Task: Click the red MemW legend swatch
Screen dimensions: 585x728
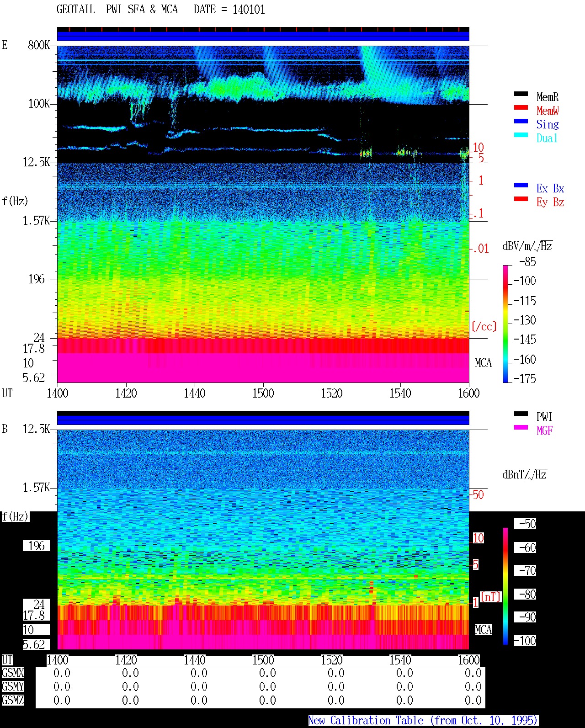Action: [x=521, y=108]
